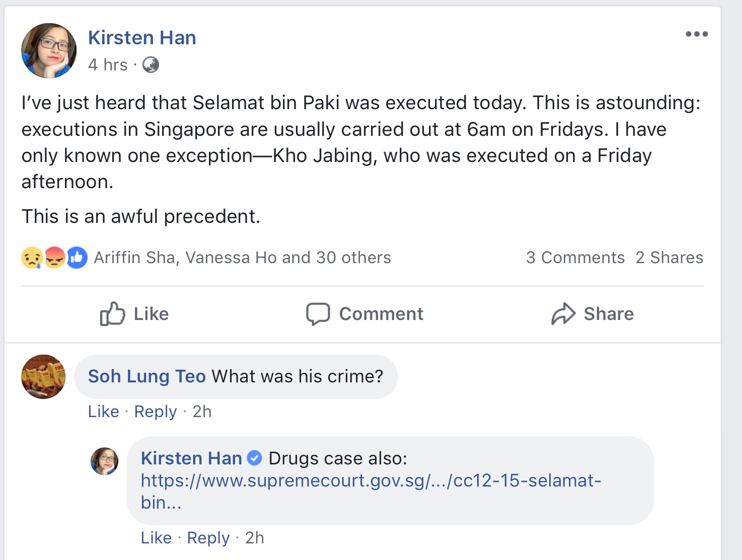The height and width of the screenshot is (560, 742).
Task: Open the post options three-dots menu
Action: [697, 34]
